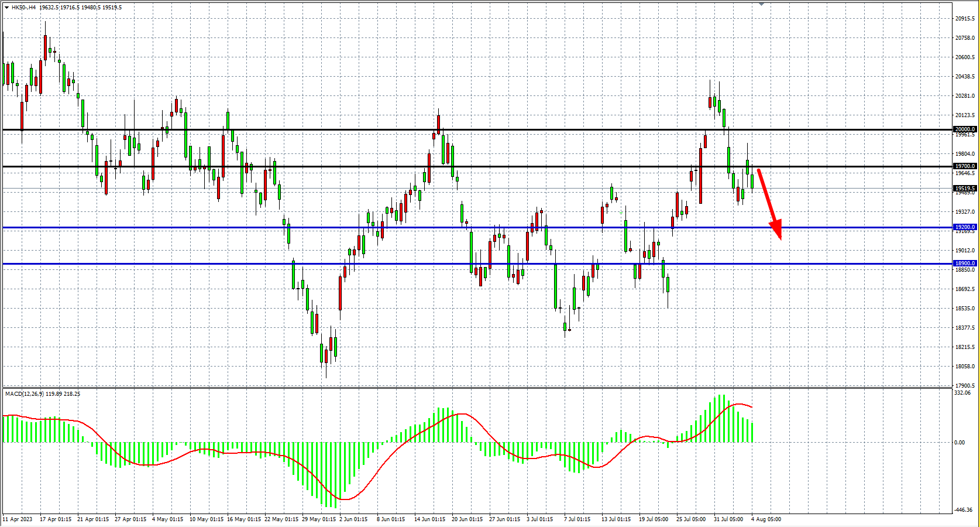Click the 20915.5 top price scale label
Viewport: 980px width, 527px height.
(x=964, y=19)
